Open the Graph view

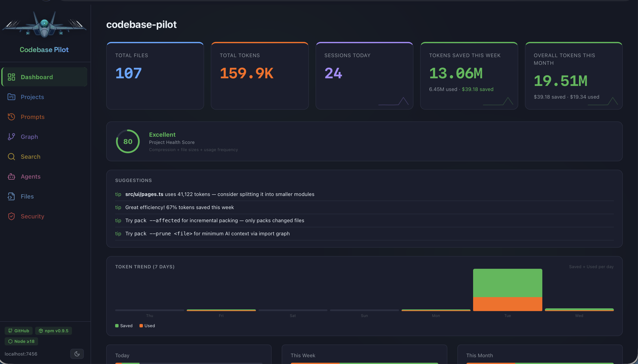pos(29,136)
